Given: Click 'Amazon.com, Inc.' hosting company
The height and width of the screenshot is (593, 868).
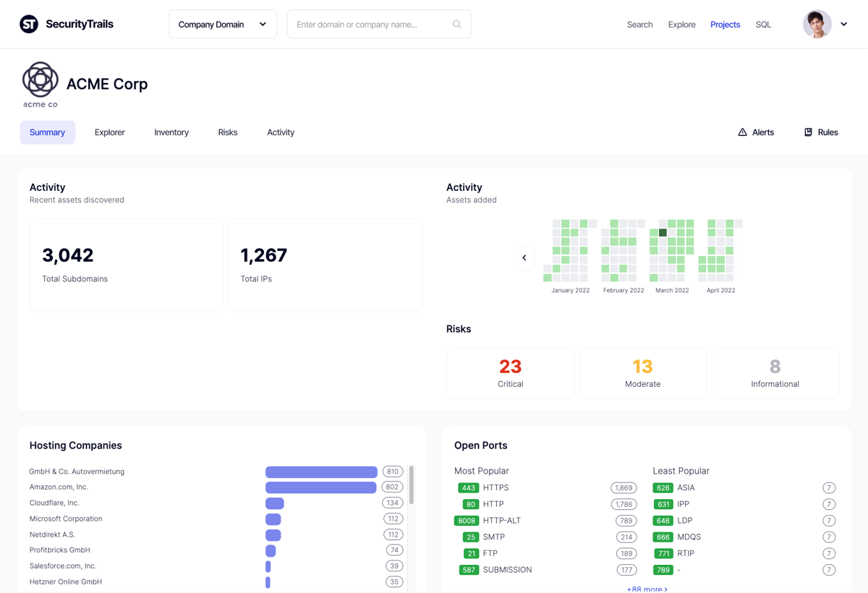Looking at the screenshot, I should [x=59, y=487].
